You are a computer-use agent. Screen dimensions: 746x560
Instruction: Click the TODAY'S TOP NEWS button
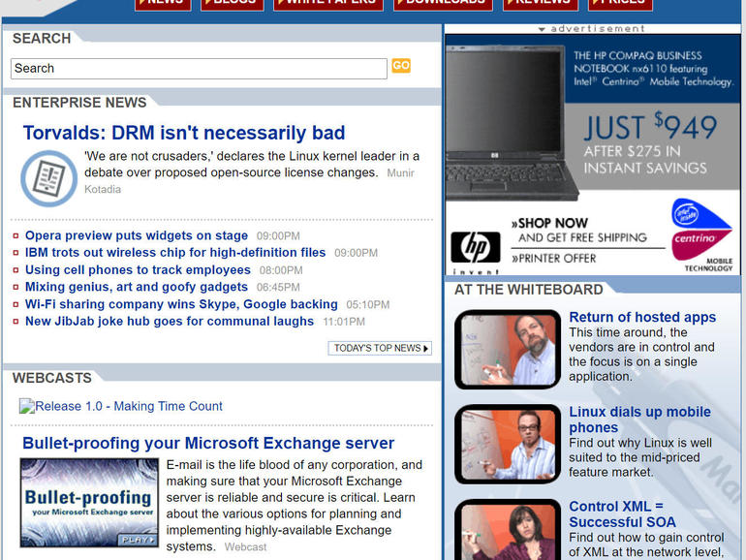[380, 348]
